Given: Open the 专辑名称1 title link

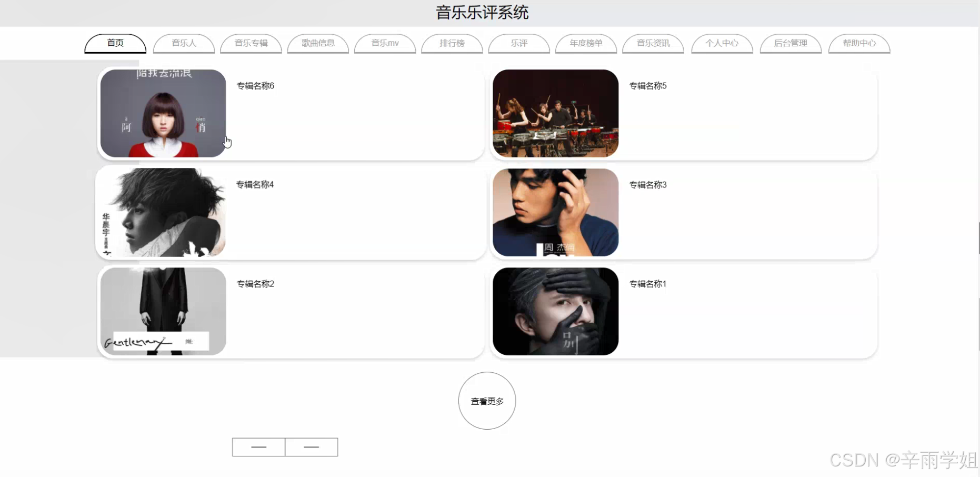Looking at the screenshot, I should 648,284.
